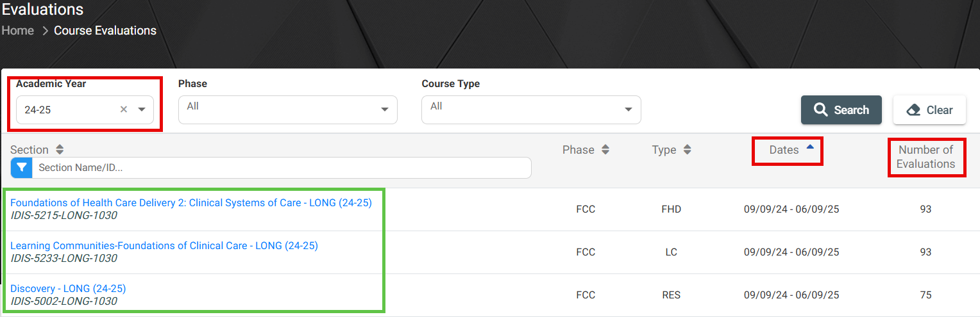This screenshot has width=980, height=317.
Task: Go to Home breadcrumb
Action: click(x=18, y=31)
